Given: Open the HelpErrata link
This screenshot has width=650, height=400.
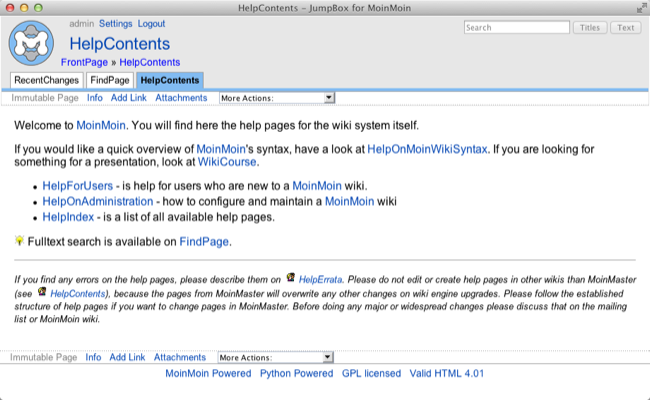Looking at the screenshot, I should [x=320, y=280].
